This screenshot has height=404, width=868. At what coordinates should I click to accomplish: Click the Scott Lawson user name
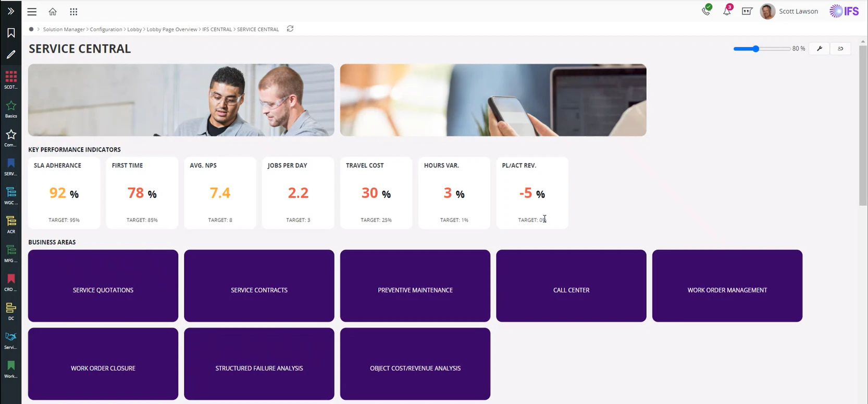coord(798,11)
